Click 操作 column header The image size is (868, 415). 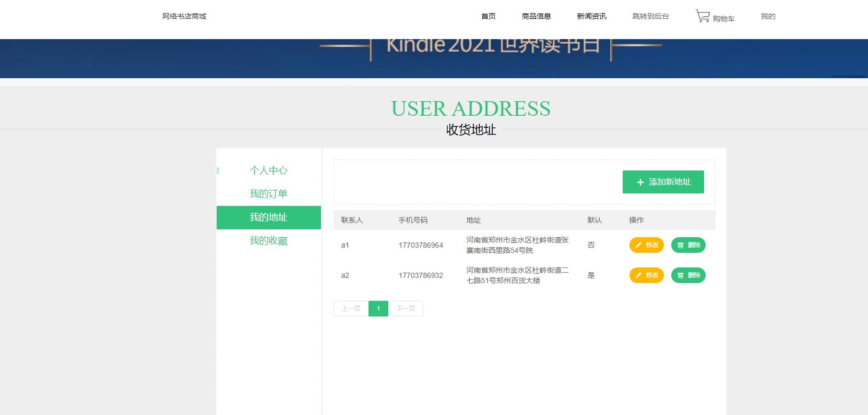point(636,220)
